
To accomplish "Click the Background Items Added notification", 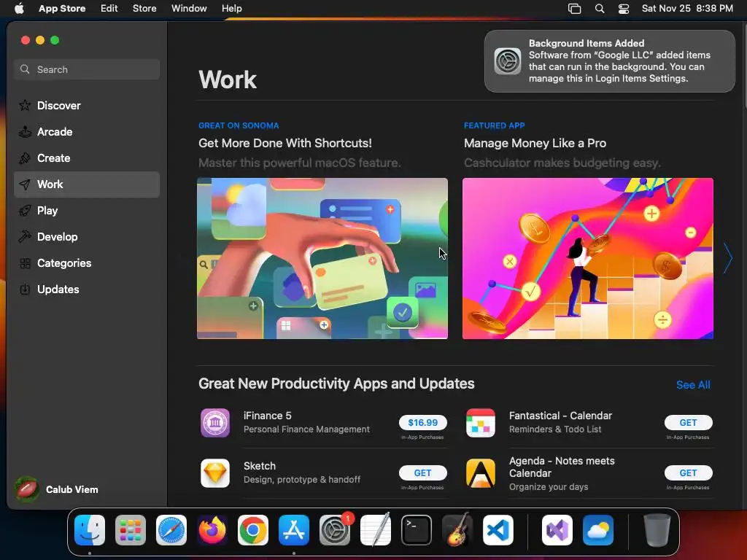I will point(610,61).
